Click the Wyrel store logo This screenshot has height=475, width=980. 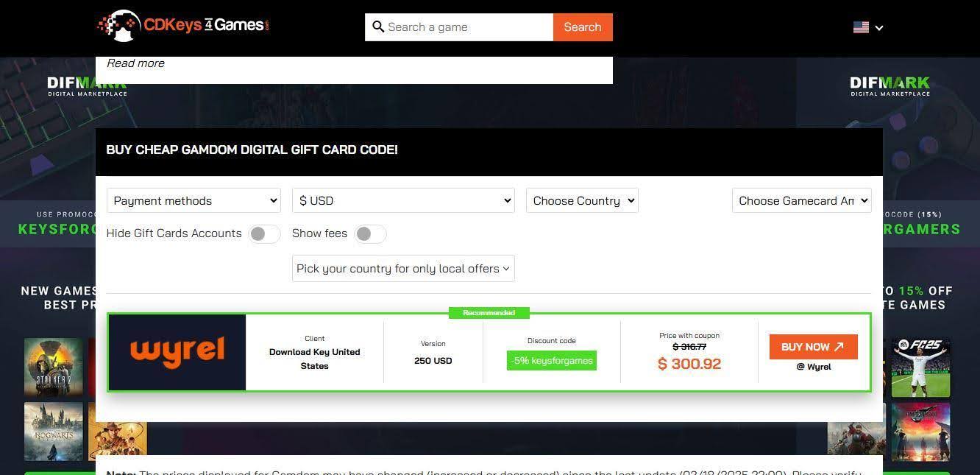[177, 352]
